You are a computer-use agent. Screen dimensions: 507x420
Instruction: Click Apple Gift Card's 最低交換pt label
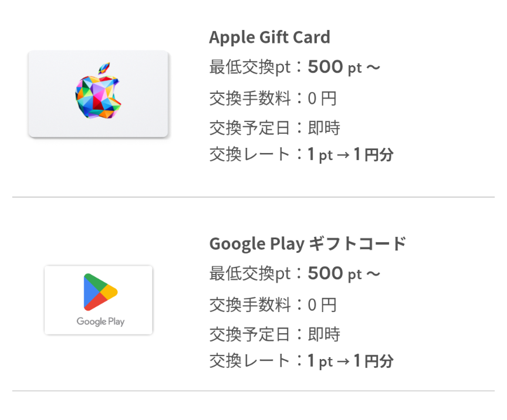[250, 67]
